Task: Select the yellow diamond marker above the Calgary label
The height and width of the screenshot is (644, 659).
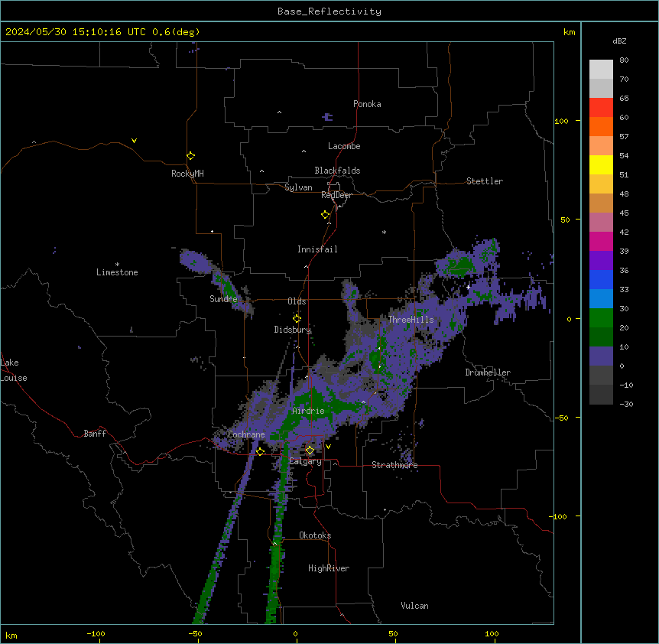Action: 310,450
